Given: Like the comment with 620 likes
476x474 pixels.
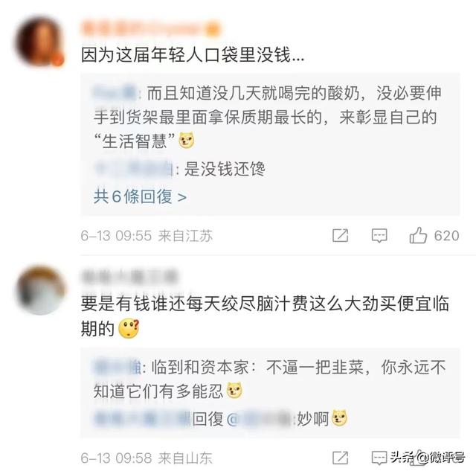Looking at the screenshot, I should (418, 235).
